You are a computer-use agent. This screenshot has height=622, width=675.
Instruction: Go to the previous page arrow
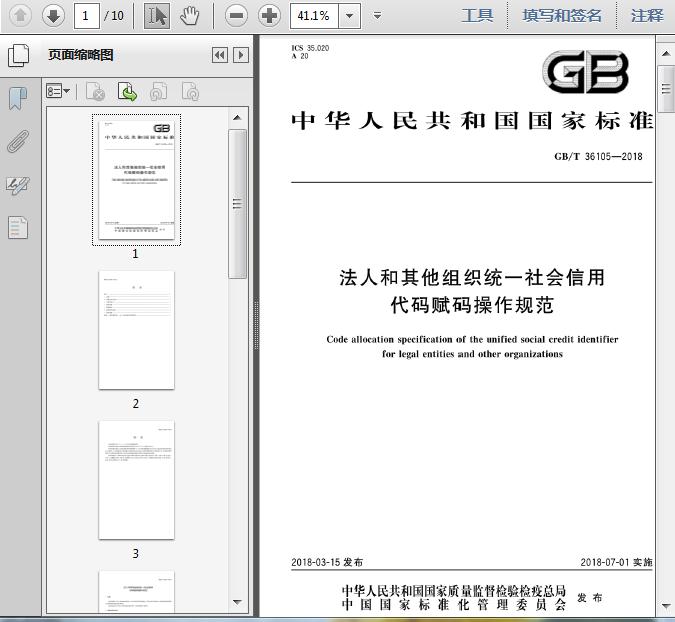(20, 16)
